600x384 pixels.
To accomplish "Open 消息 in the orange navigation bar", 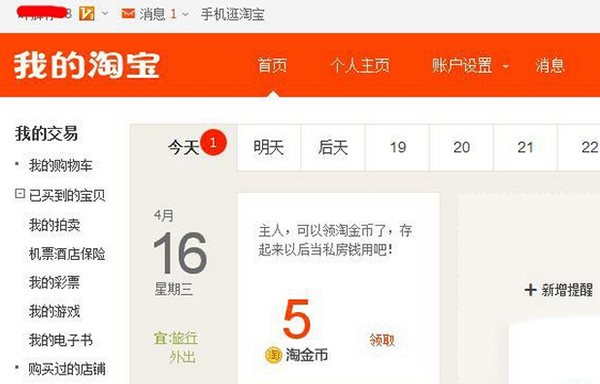I will 550,65.
